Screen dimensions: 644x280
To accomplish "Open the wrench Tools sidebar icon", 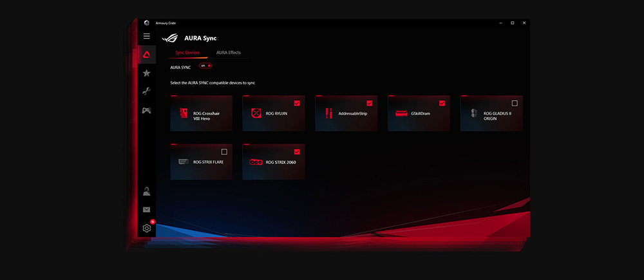I will (147, 91).
